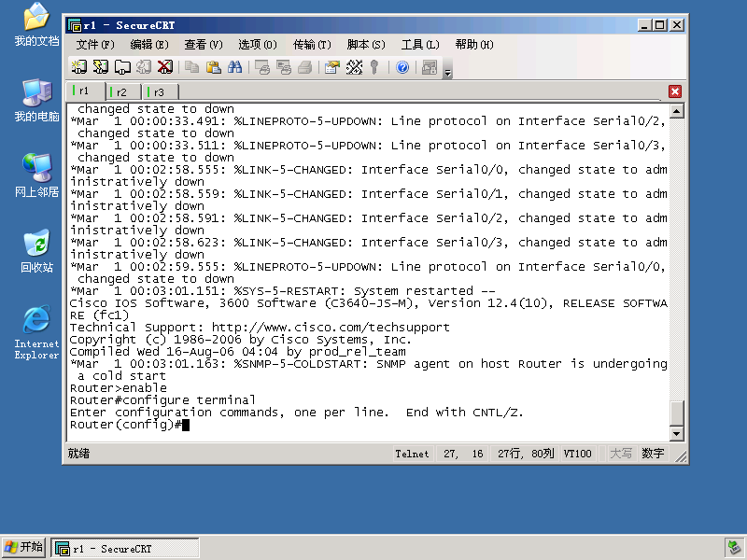The image size is (747, 560).
Task: Click the Paste clipboard icon
Action: coord(214,67)
